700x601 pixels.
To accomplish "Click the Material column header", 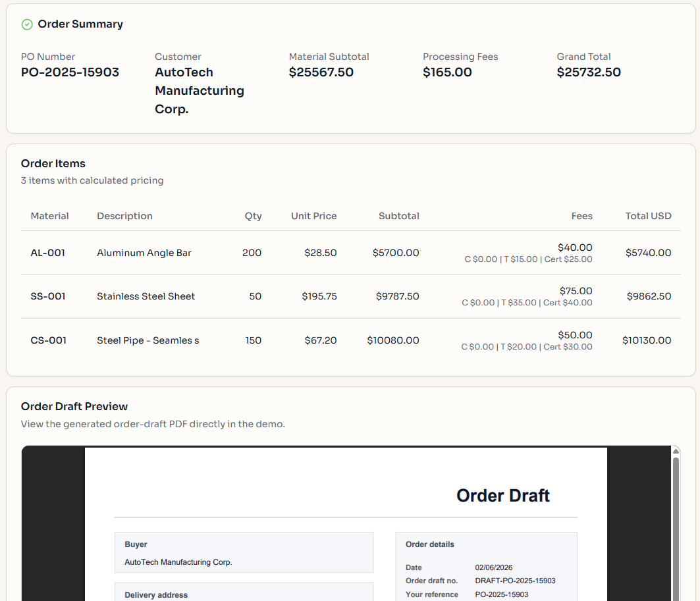I will (x=49, y=216).
